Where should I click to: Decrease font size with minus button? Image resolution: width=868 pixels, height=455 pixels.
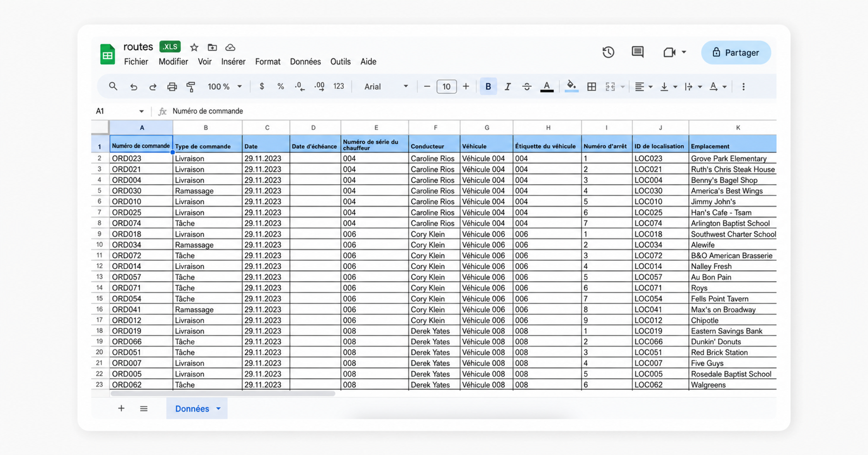coord(427,86)
